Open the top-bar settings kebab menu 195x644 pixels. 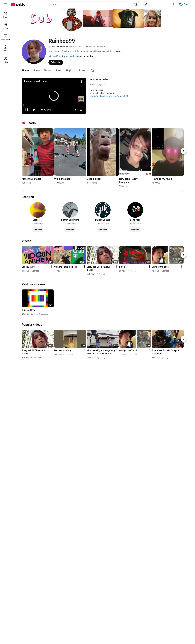[173, 4]
